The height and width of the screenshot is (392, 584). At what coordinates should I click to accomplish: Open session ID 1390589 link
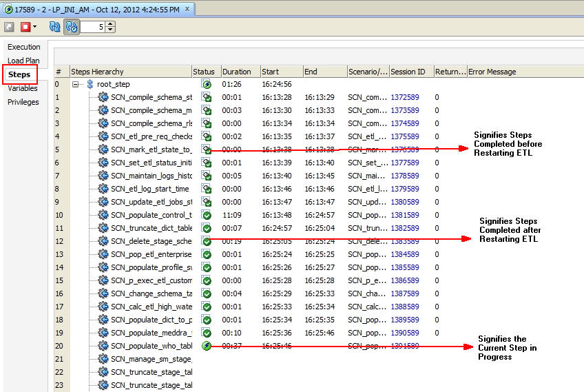(405, 333)
